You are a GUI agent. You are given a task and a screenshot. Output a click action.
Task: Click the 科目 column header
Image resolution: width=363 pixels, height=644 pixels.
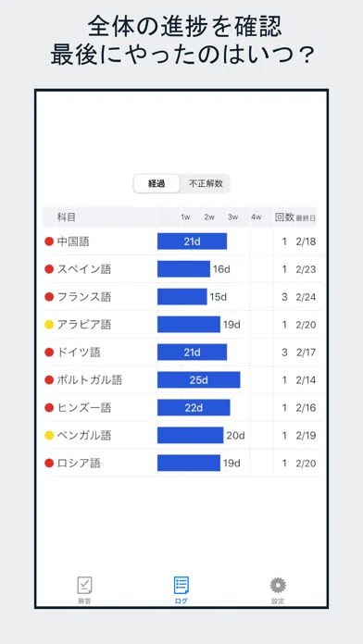pos(66,217)
